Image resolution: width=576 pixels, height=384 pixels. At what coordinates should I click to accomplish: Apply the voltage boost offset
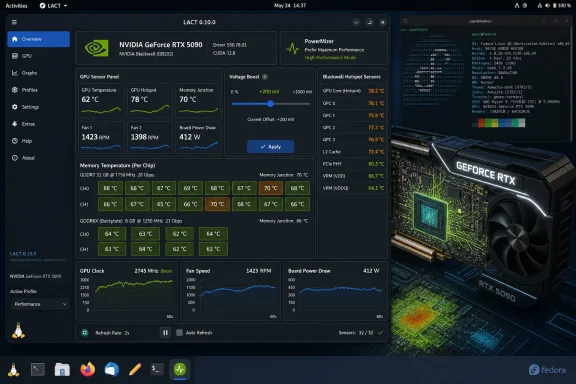[x=270, y=147]
